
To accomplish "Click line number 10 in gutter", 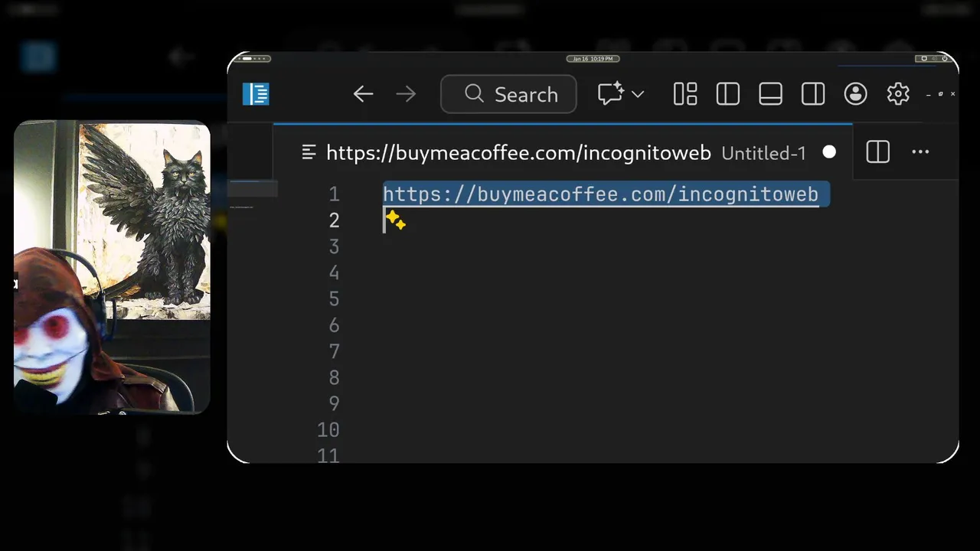I will pos(328,429).
